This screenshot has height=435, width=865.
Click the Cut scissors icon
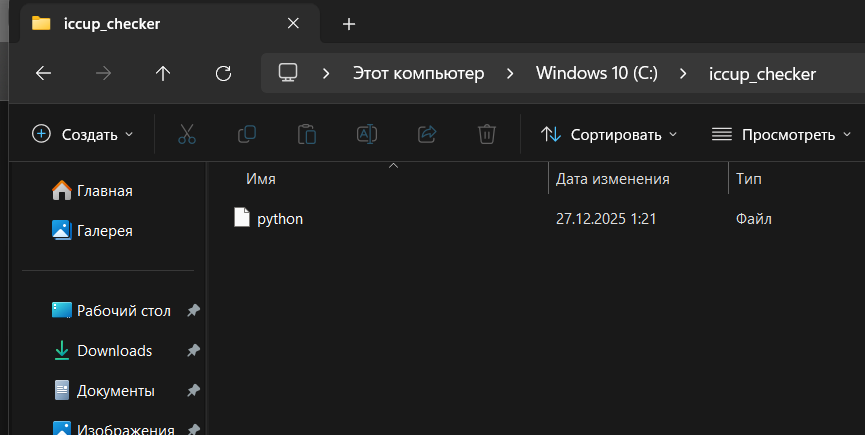click(x=186, y=134)
